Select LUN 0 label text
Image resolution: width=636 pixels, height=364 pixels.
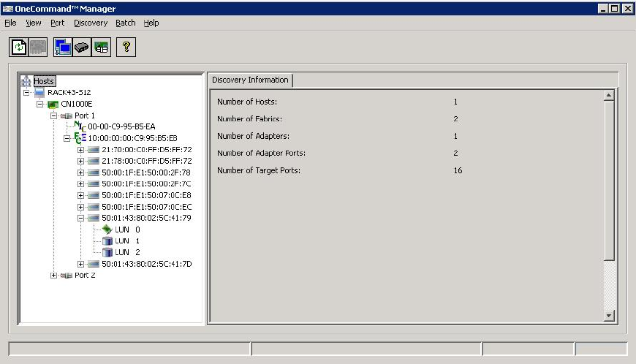click(x=127, y=230)
